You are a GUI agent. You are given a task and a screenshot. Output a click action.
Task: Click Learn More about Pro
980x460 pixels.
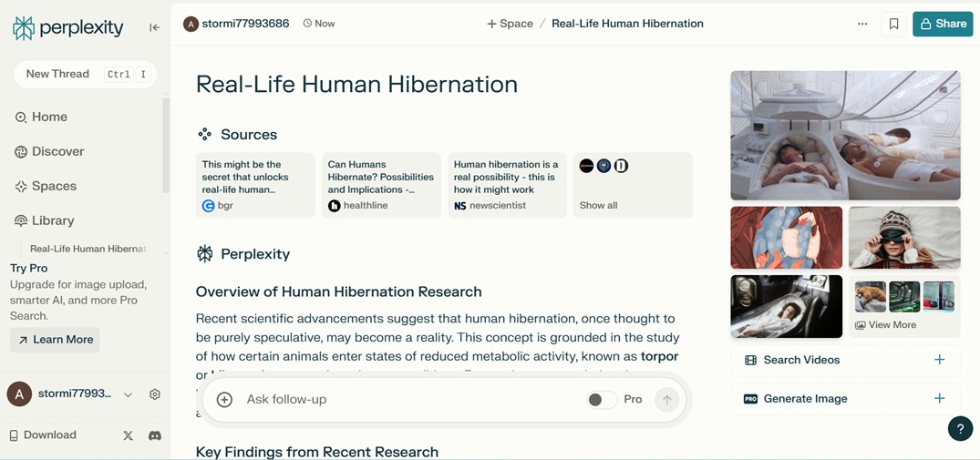55,340
